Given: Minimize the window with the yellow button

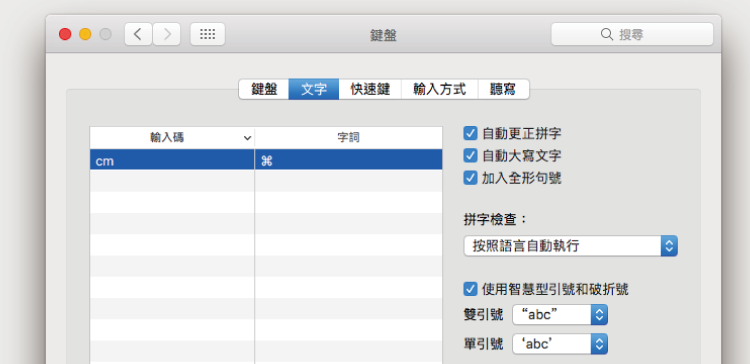Looking at the screenshot, I should (85, 34).
